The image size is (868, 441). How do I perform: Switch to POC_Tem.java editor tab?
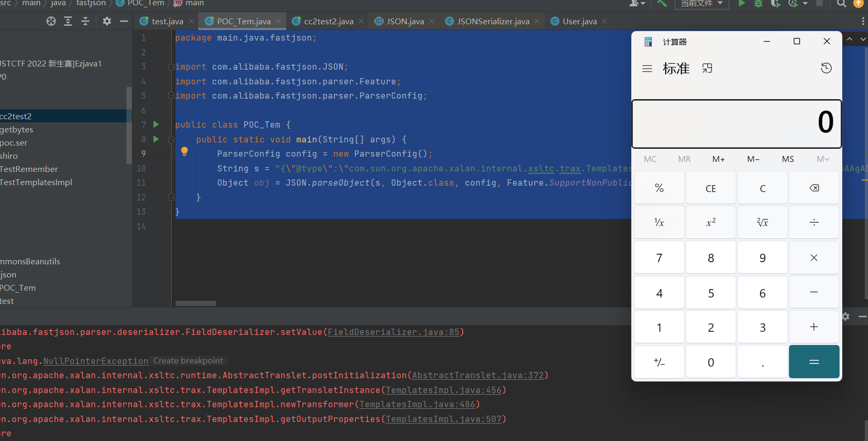click(x=243, y=21)
